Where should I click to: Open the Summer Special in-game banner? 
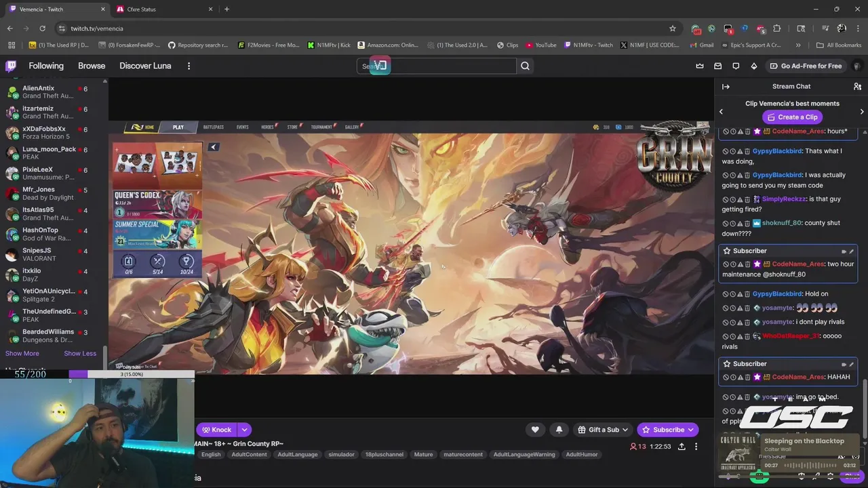[157, 234]
